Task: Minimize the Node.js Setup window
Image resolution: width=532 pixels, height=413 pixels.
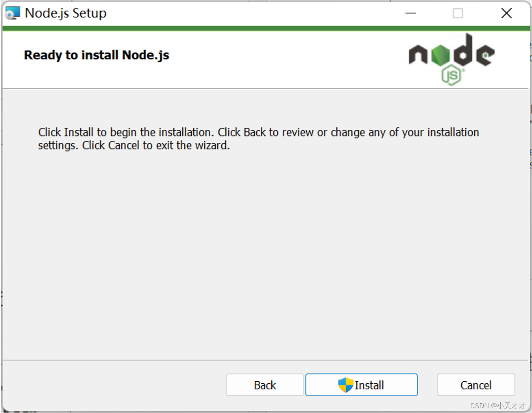Action: pyautogui.click(x=411, y=13)
